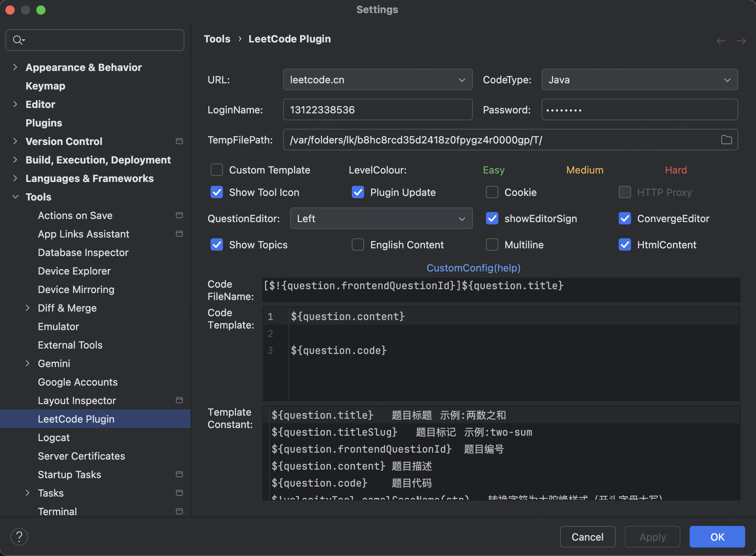Open the CodeType dropdown showing Java
Screen dimensions: 756x556
639,79
